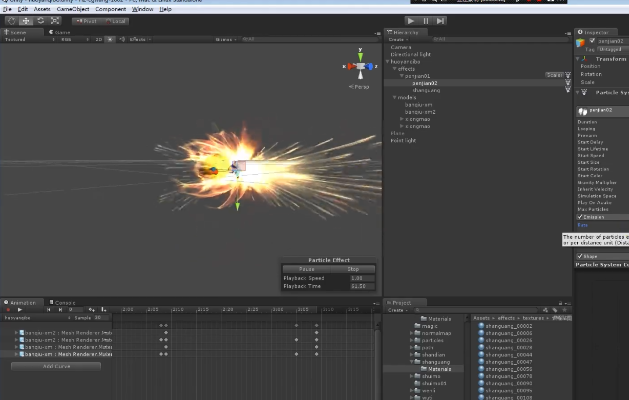Toggle Pivot handle position
629x400 pixels.
[x=87, y=21]
